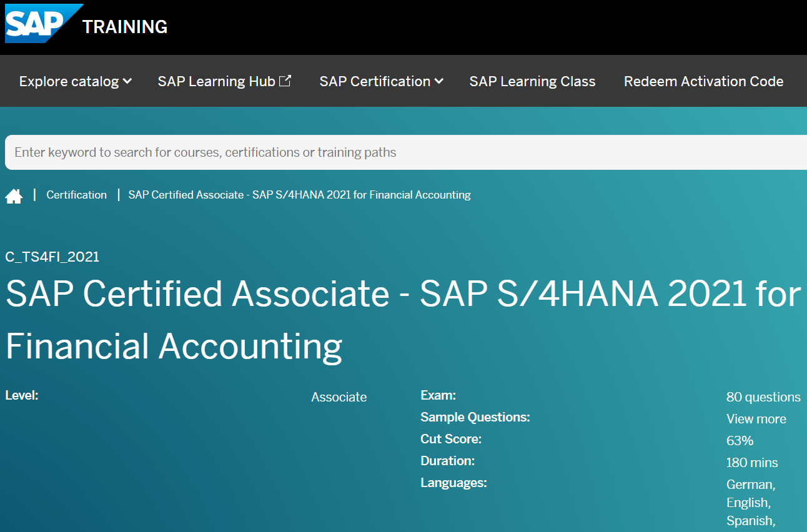Click the certification title heading
Screen dimensions: 807x532
(403, 320)
